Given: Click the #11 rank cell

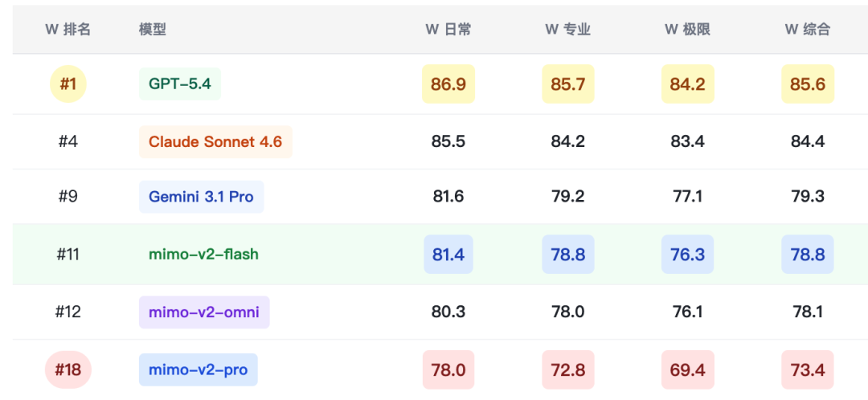Looking at the screenshot, I should coord(68,255).
